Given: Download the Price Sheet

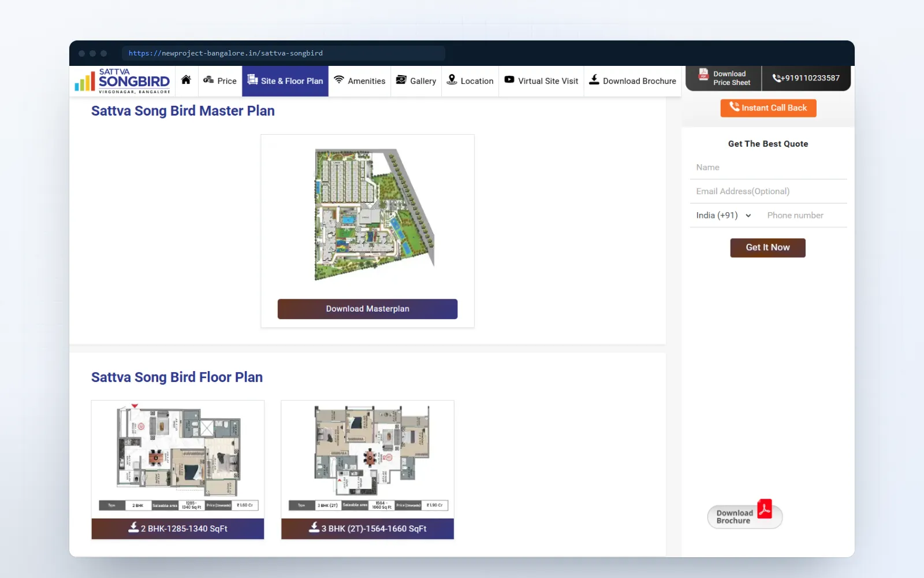Looking at the screenshot, I should pos(724,78).
